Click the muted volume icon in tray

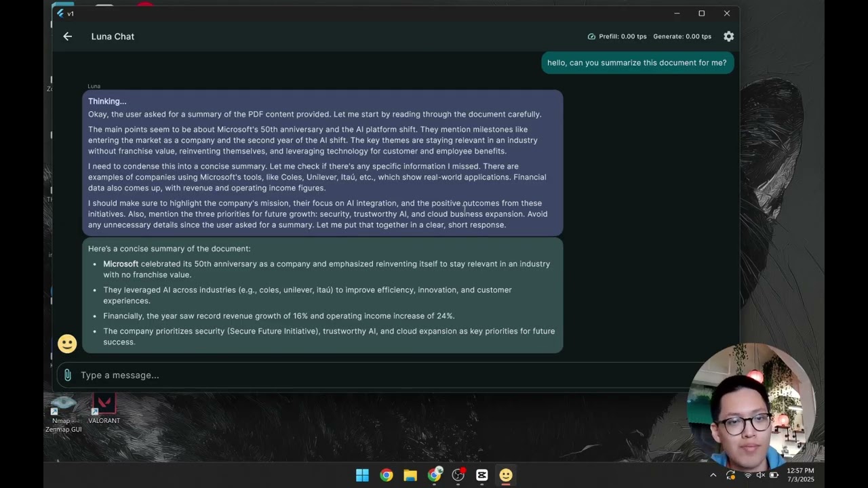pos(760,475)
